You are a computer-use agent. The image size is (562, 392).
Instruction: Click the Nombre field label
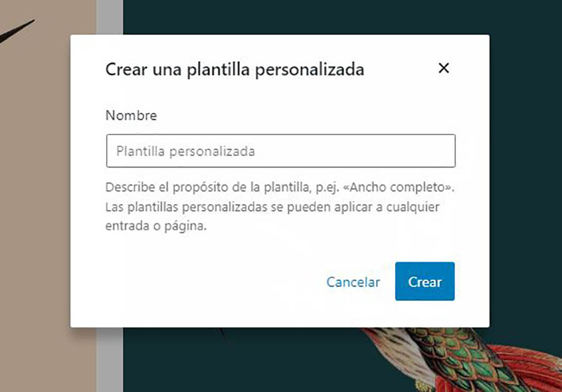(131, 115)
